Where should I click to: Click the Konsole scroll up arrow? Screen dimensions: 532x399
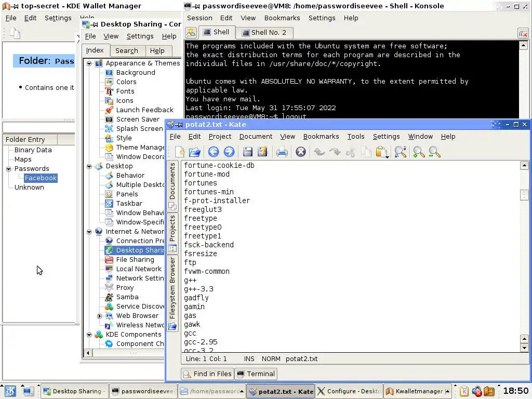point(523,45)
